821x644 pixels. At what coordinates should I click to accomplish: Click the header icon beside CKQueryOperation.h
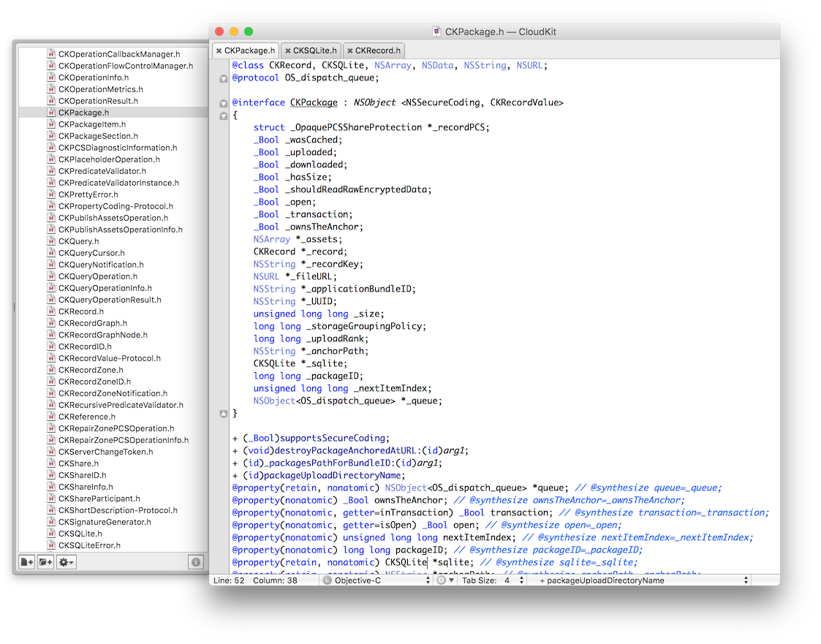(51, 276)
